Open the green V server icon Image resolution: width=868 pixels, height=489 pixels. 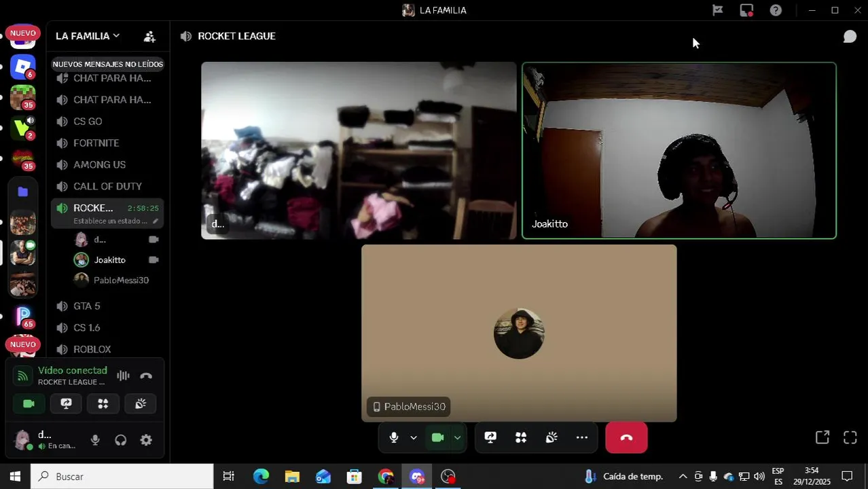click(x=22, y=128)
